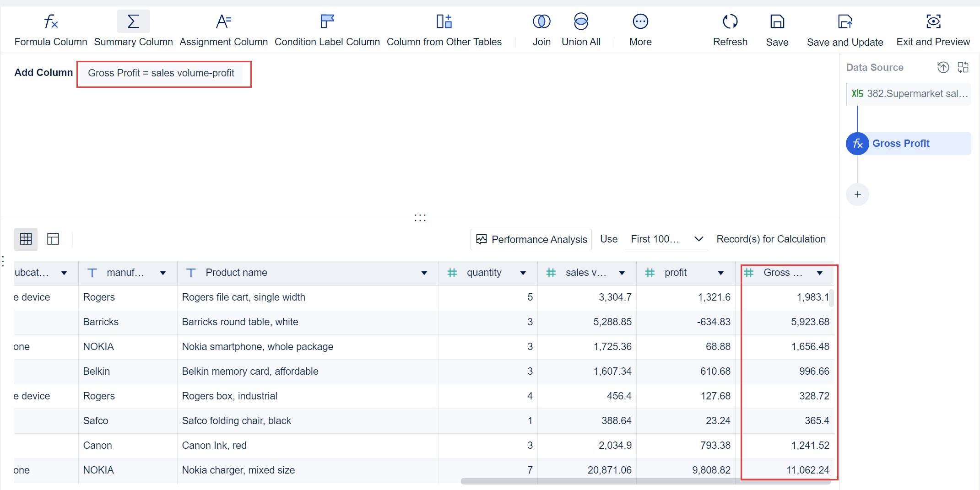Expand the profit column menu
Screen dimensions: 980x490
(x=721, y=272)
